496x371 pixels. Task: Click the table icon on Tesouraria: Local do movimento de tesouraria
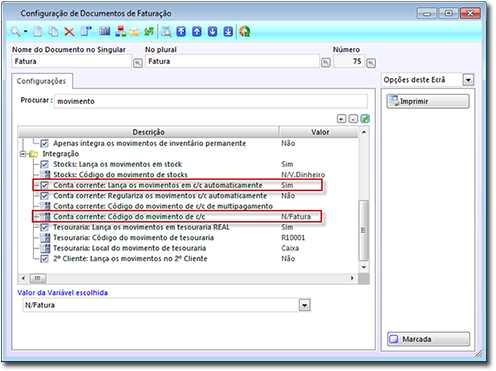click(45, 248)
